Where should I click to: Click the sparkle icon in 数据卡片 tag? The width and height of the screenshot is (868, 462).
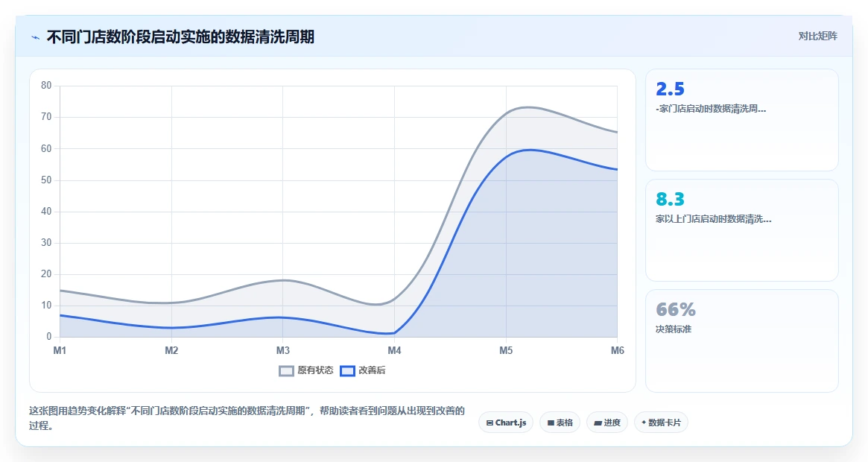(x=644, y=423)
